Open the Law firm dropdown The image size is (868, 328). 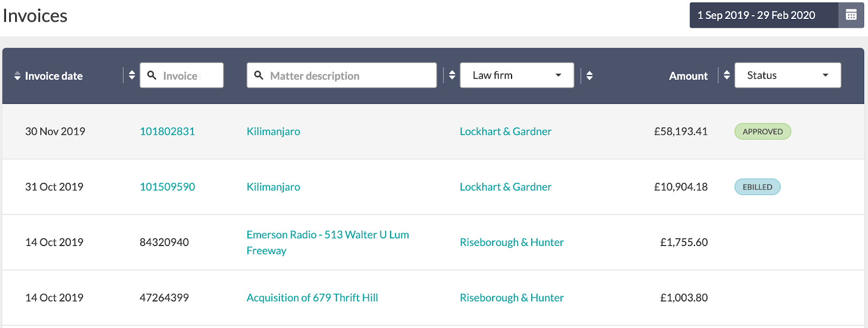coord(517,75)
